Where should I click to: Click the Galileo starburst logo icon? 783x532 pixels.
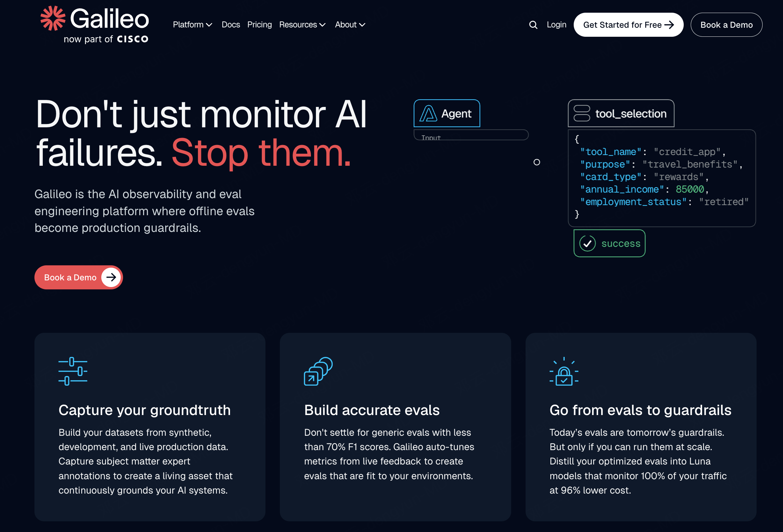coord(53,18)
